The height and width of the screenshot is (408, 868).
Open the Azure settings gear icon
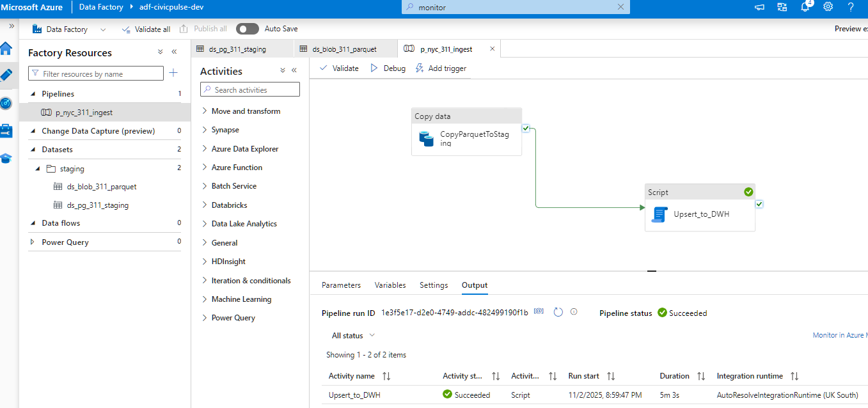pos(828,7)
